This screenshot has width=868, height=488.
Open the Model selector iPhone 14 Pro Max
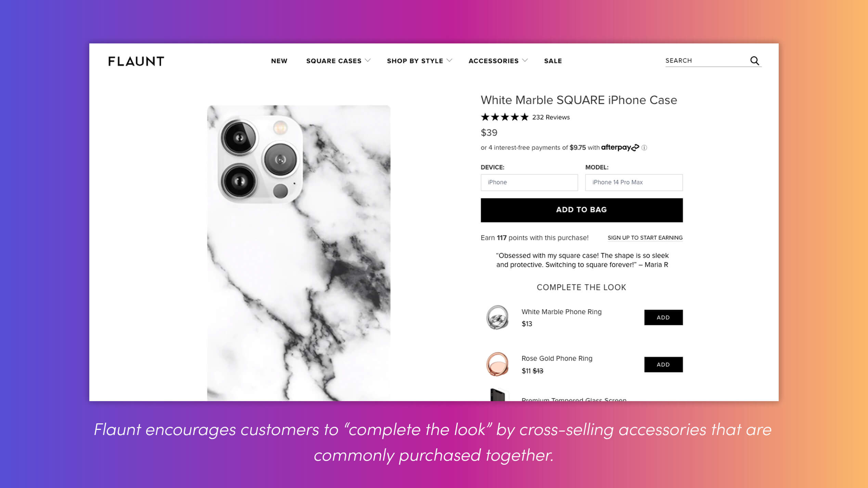[x=634, y=183]
